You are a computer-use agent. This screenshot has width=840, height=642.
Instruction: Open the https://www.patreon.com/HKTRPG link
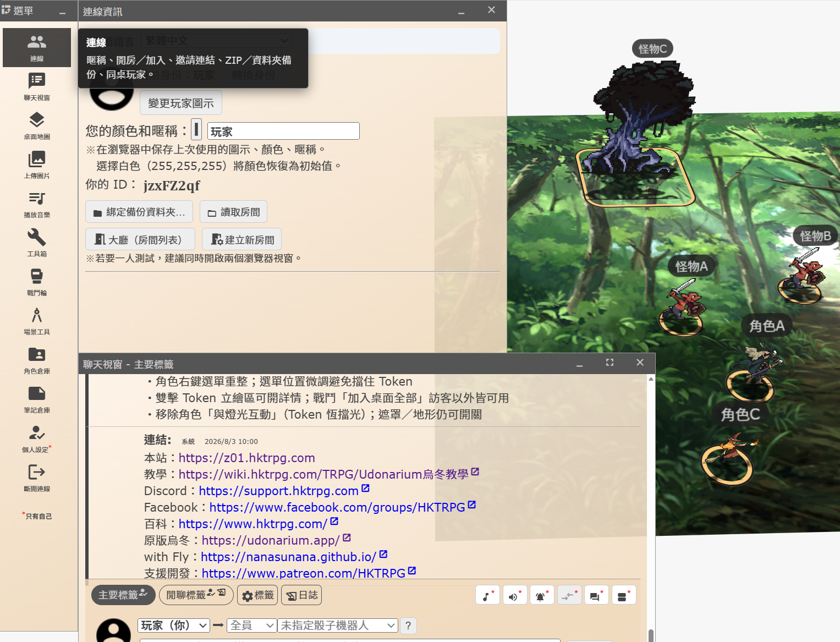click(304, 573)
